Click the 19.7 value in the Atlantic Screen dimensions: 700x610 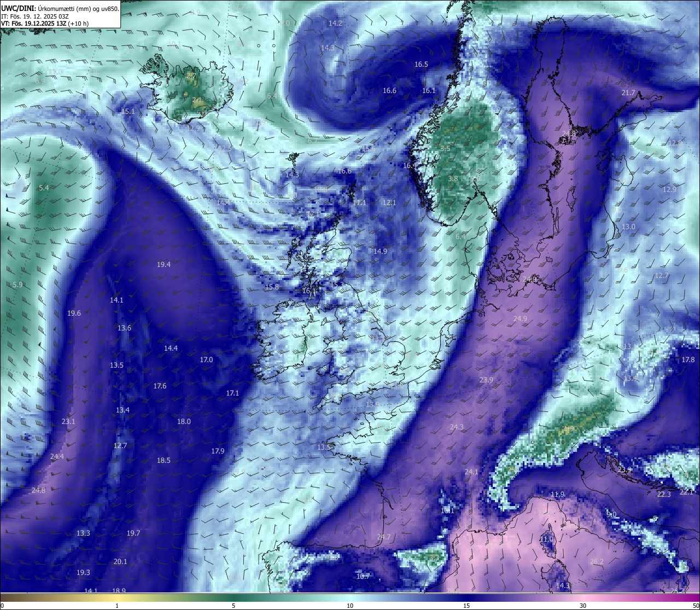133,533
